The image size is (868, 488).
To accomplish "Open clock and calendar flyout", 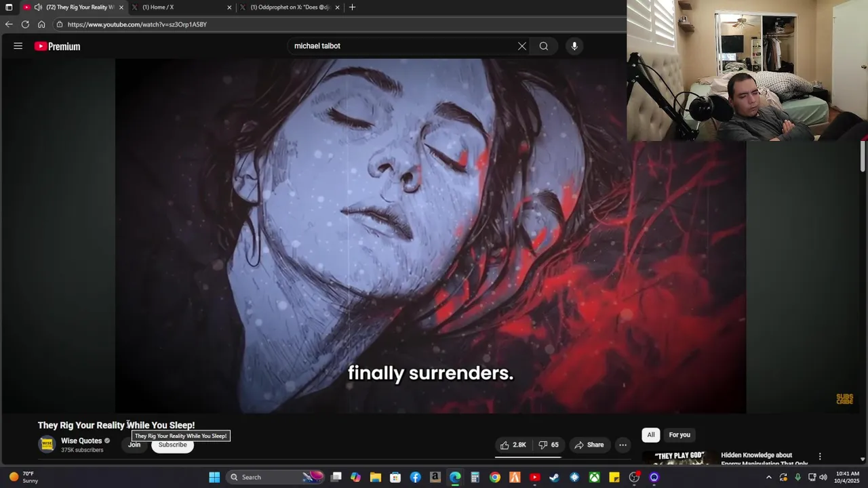I will coord(848,477).
